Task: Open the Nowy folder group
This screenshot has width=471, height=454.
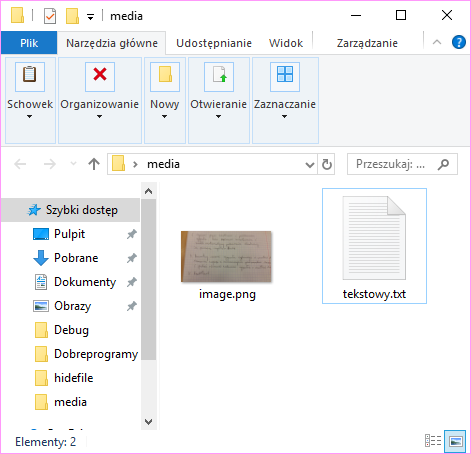Action: (x=165, y=100)
